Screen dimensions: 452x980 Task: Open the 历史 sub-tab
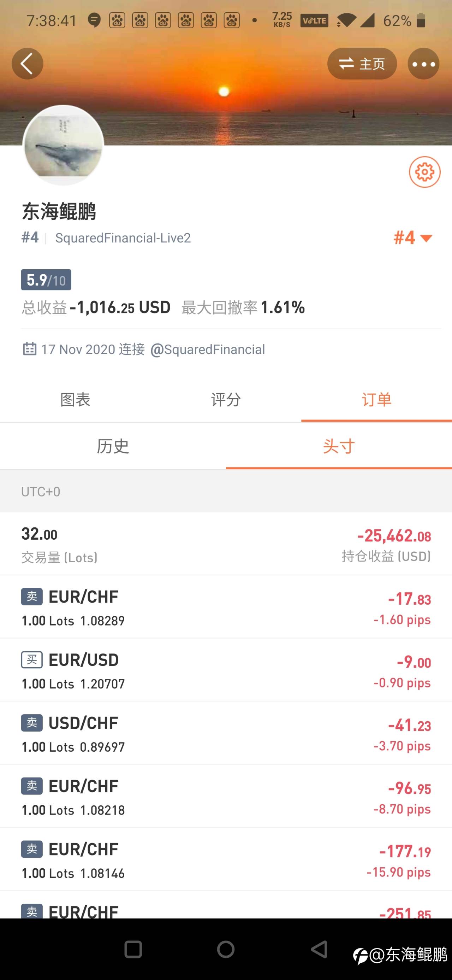coord(113,446)
